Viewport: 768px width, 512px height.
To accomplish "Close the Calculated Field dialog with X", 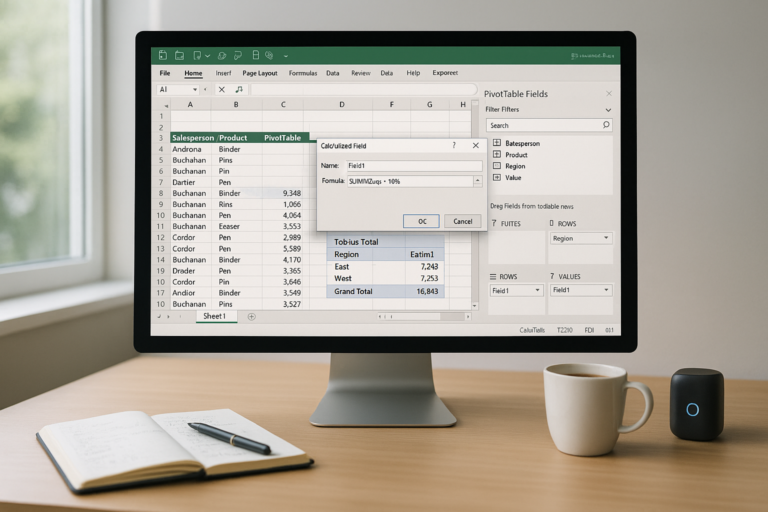I will 476,146.
